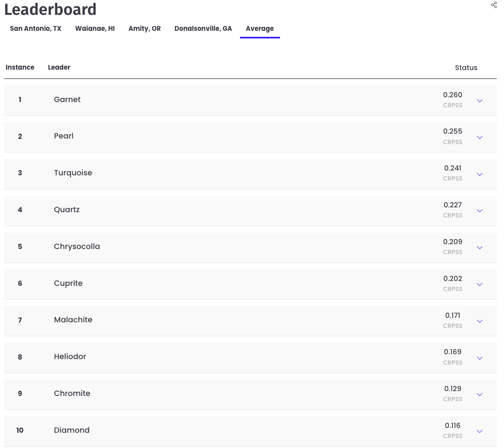Viewport: 504px width, 448px height.
Task: Click the Chromite leader name
Action: coord(72,393)
